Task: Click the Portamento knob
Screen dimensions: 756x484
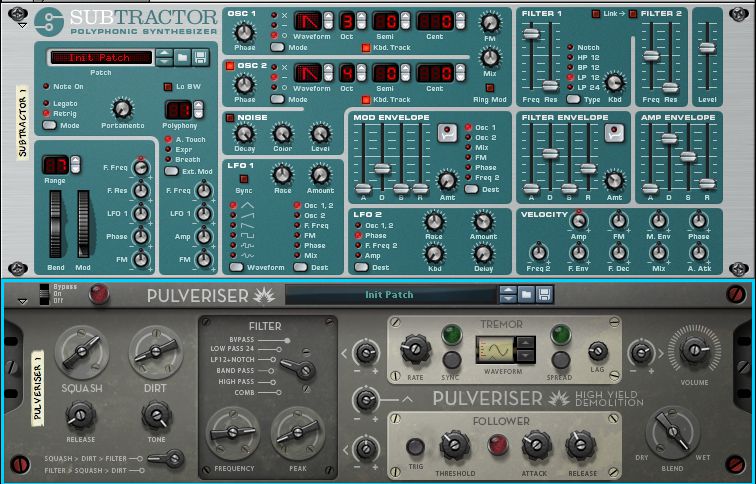Action: pyautogui.click(x=122, y=109)
